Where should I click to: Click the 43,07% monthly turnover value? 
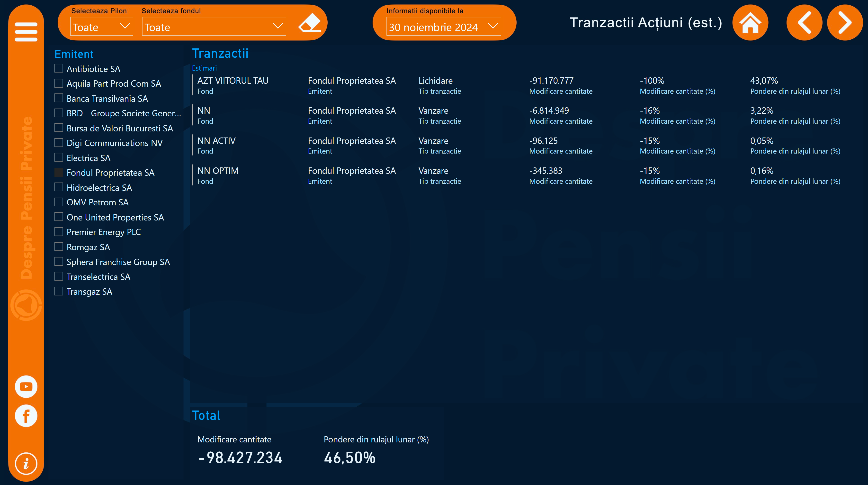[764, 81]
